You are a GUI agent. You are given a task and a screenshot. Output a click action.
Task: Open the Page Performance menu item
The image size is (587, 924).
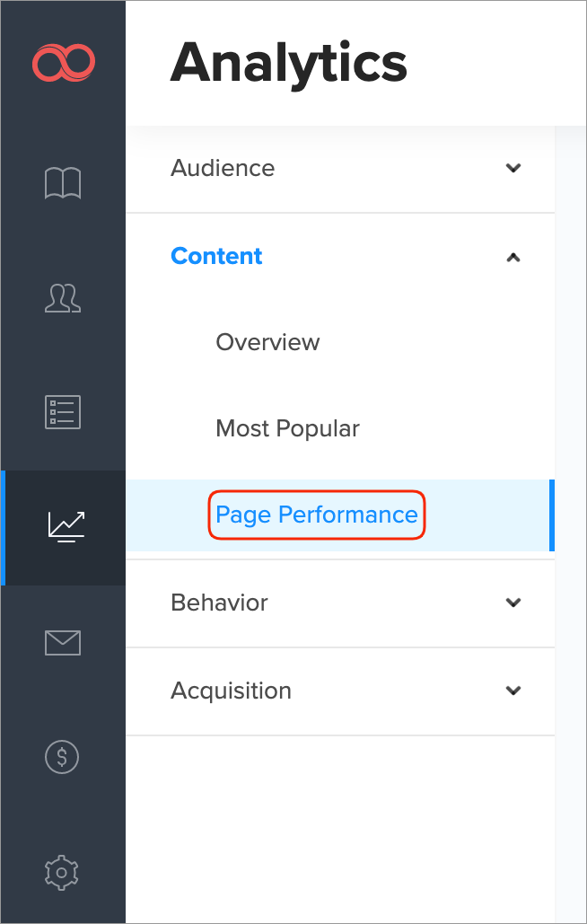317,515
